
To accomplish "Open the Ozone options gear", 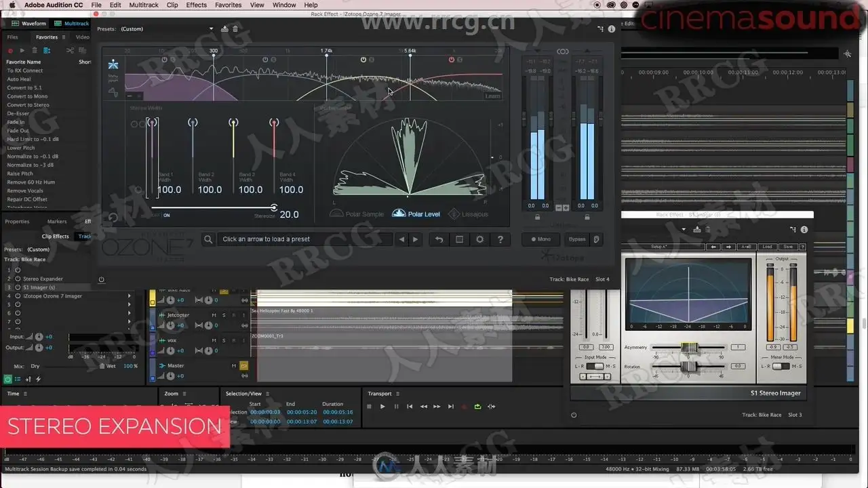I will pyautogui.click(x=480, y=239).
